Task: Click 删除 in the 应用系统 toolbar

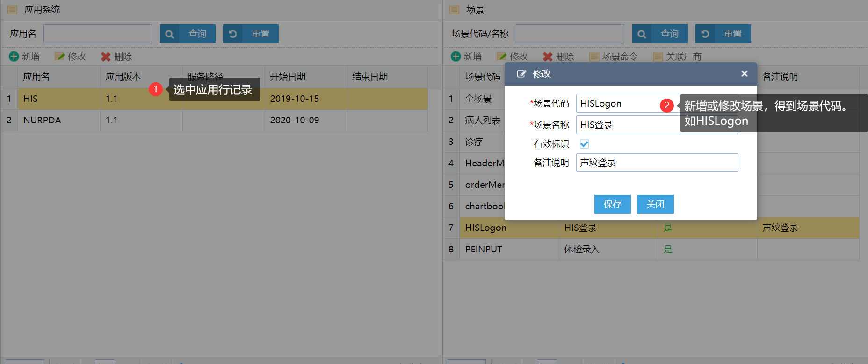Action: click(116, 57)
